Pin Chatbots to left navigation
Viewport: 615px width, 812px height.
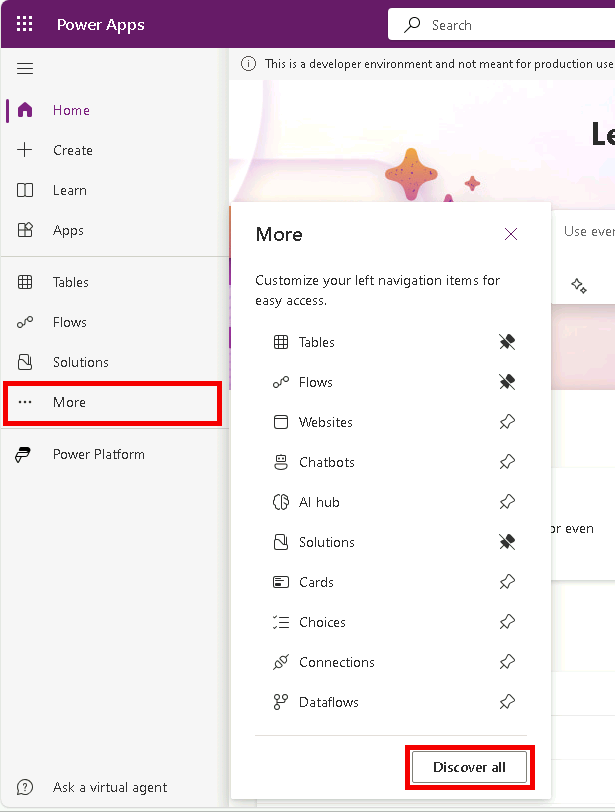tap(507, 462)
